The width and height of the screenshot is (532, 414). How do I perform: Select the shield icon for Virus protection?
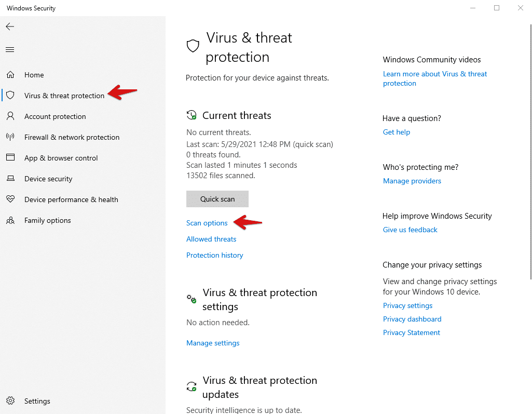[x=10, y=96]
